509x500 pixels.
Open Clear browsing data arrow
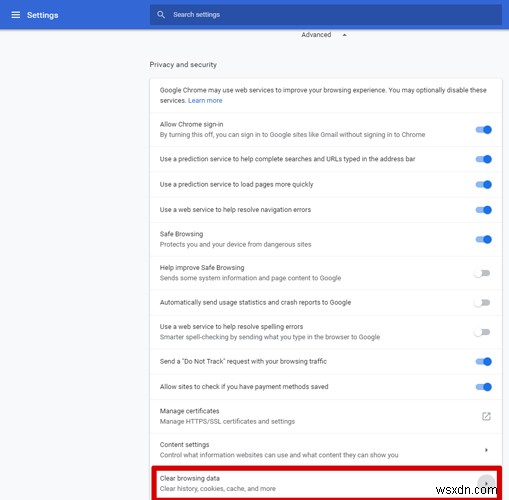tap(486, 483)
